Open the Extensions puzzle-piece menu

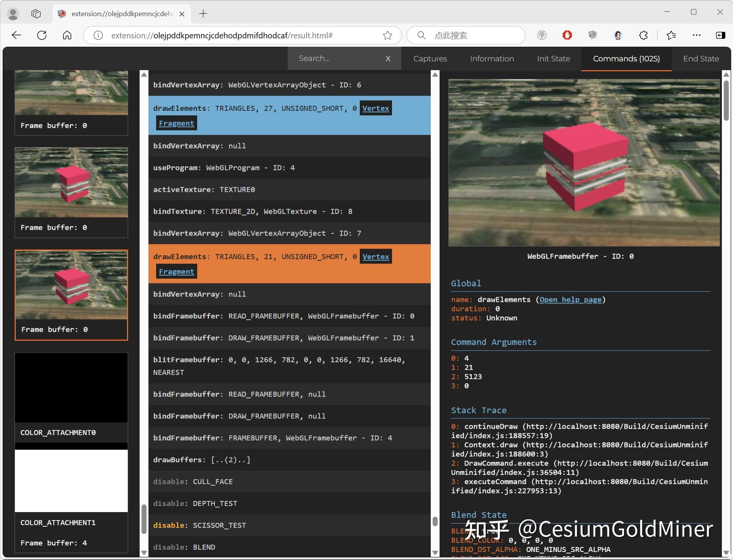(x=644, y=35)
